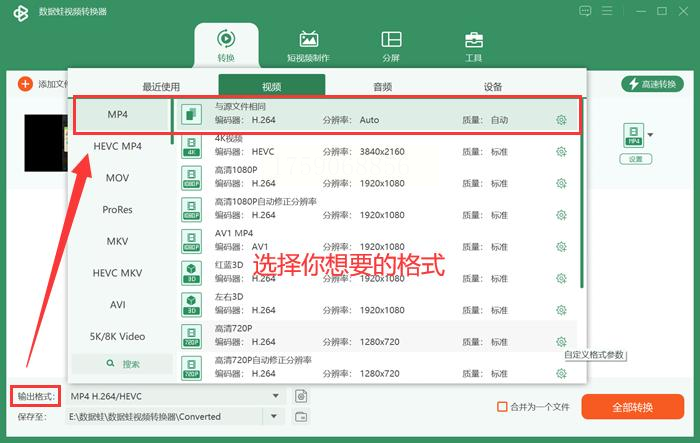Open settings gear for 4K视频 preset
The image size is (700, 443).
click(x=561, y=152)
